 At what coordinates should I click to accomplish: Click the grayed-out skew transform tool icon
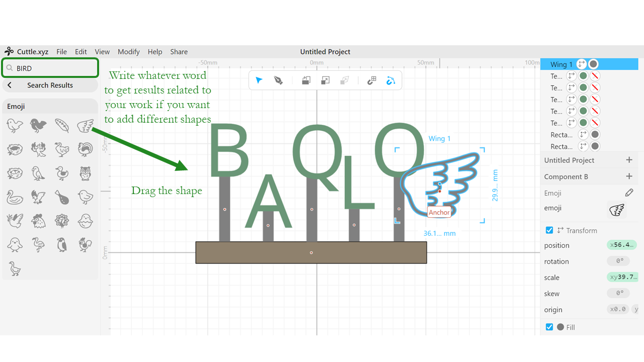344,80
